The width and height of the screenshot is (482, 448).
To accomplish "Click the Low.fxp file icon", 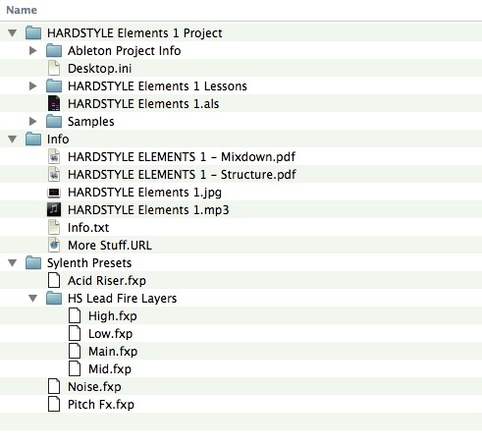I will click(x=75, y=333).
